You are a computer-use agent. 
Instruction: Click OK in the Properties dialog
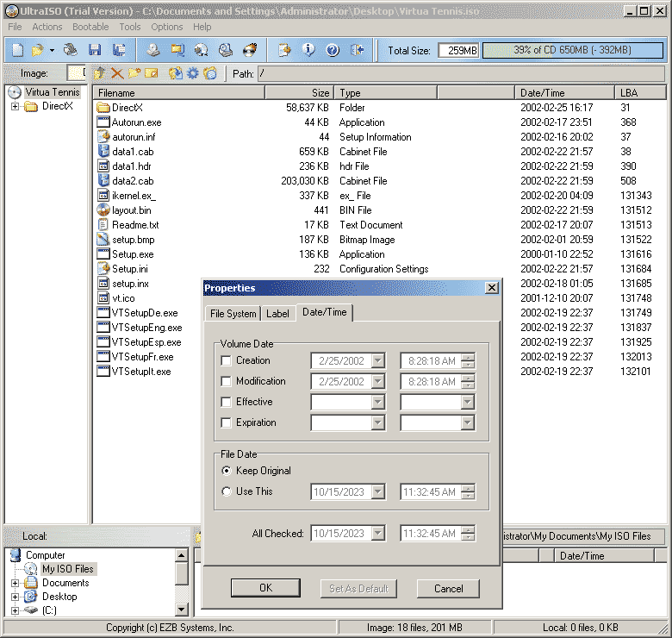click(265, 588)
